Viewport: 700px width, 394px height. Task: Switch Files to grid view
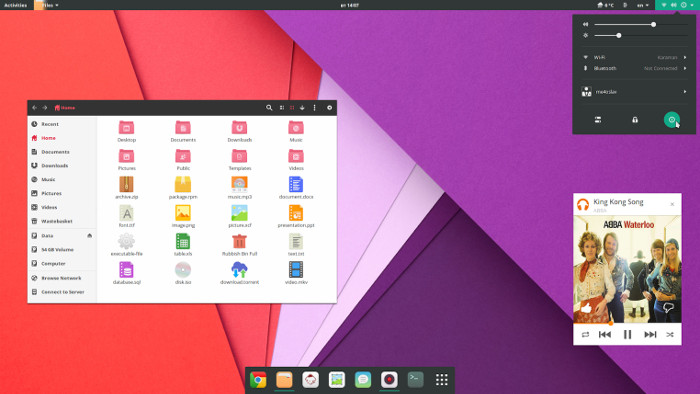[292, 108]
